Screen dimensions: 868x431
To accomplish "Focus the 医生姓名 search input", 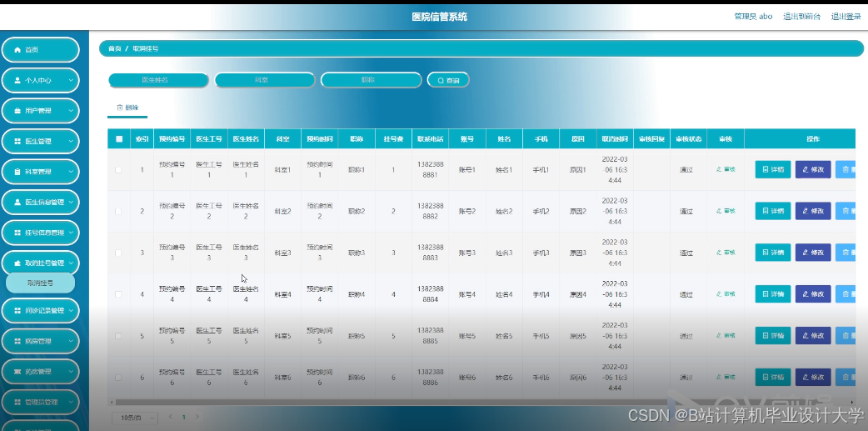I will tap(158, 80).
